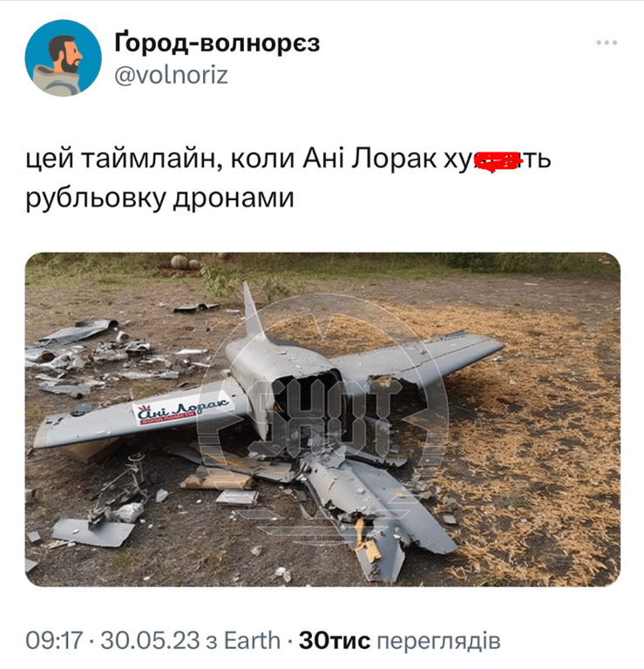Viewport: 644px width, 669px height.
Task: Select the tweet text line mentioning Ані Лорак
Action: click(288, 159)
